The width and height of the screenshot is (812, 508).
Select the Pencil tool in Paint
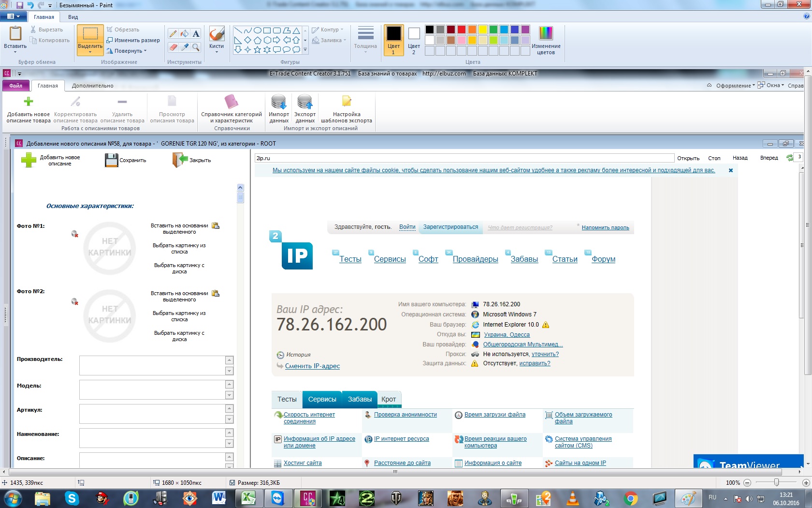coord(173,33)
